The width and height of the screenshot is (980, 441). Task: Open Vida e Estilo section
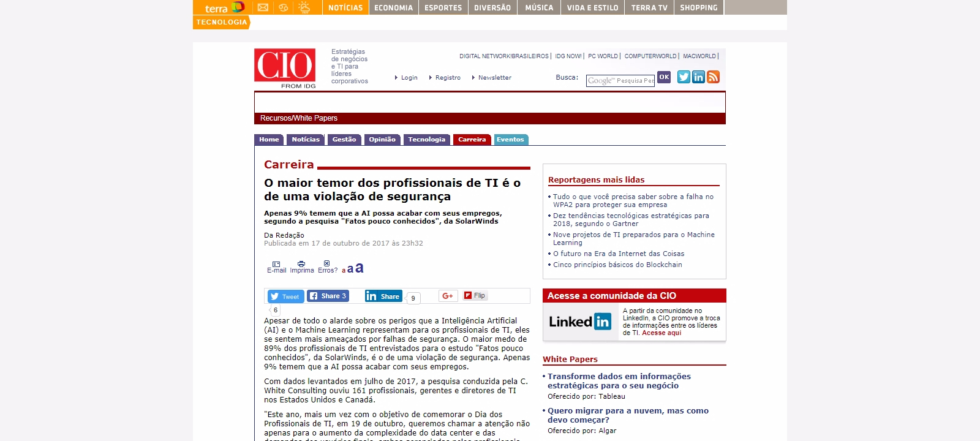pyautogui.click(x=592, y=7)
